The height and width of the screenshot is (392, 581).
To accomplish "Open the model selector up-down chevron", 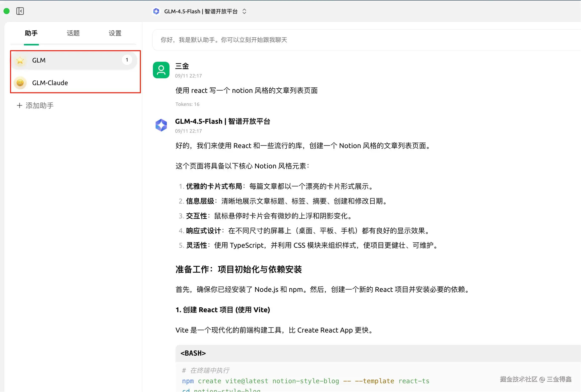I will pyautogui.click(x=244, y=11).
